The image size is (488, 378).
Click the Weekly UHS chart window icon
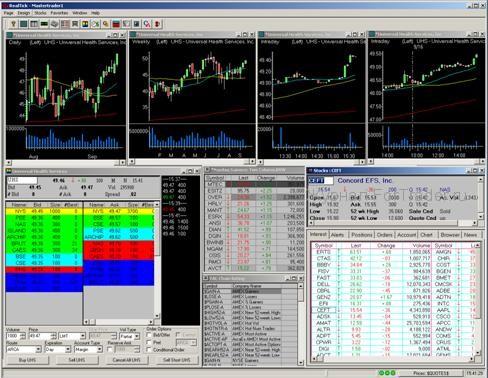[x=133, y=34]
